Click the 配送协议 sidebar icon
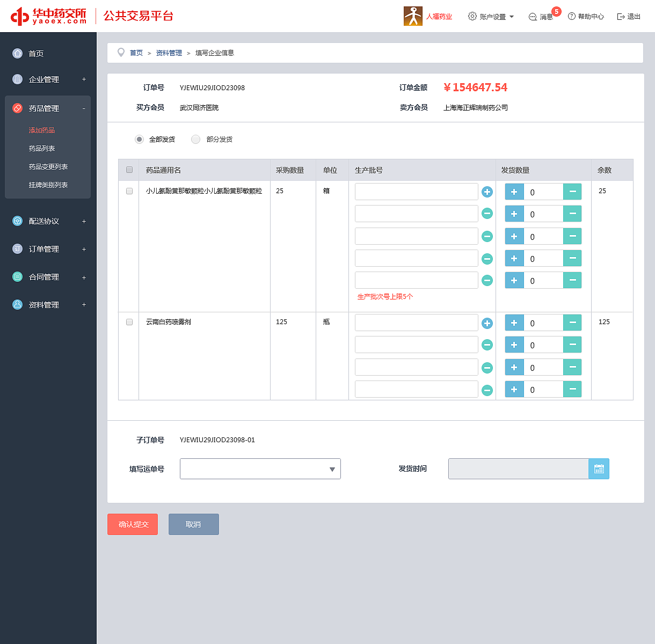 [18, 221]
